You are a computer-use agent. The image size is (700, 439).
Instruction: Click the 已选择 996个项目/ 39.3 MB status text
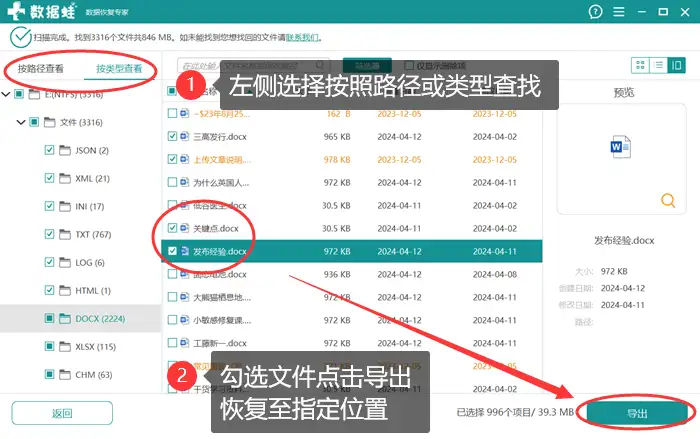[515, 412]
